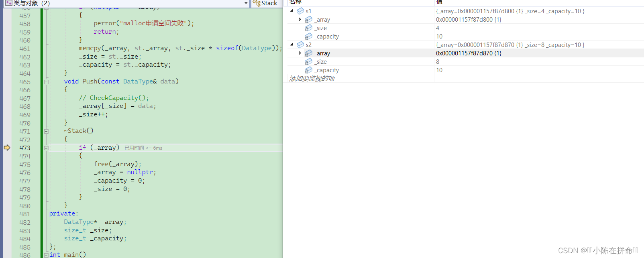Collapse the Push function at line 465
Image resolution: width=644 pixels, height=258 pixels.
(46, 81)
